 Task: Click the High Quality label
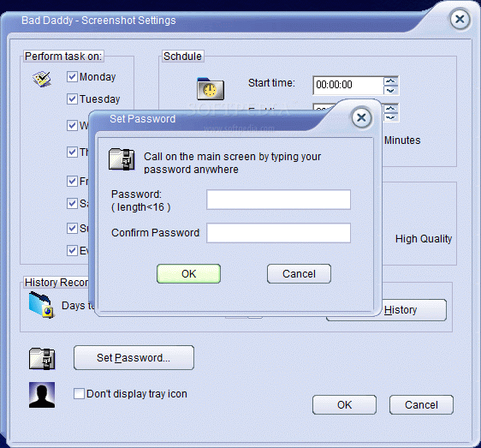coord(424,239)
